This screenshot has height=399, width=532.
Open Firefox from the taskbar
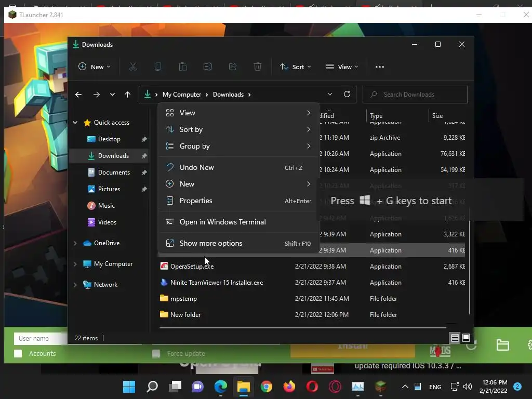289,387
